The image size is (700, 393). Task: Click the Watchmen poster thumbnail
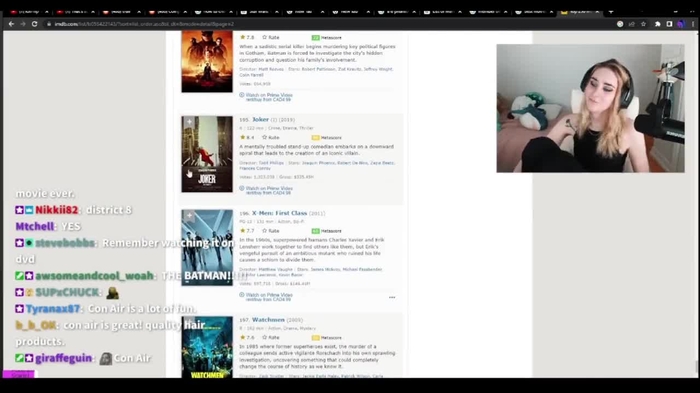207,347
